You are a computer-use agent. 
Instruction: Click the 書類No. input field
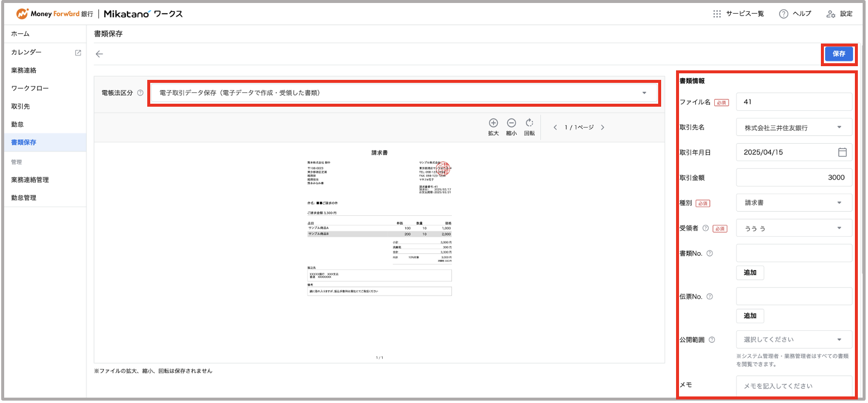click(x=794, y=253)
